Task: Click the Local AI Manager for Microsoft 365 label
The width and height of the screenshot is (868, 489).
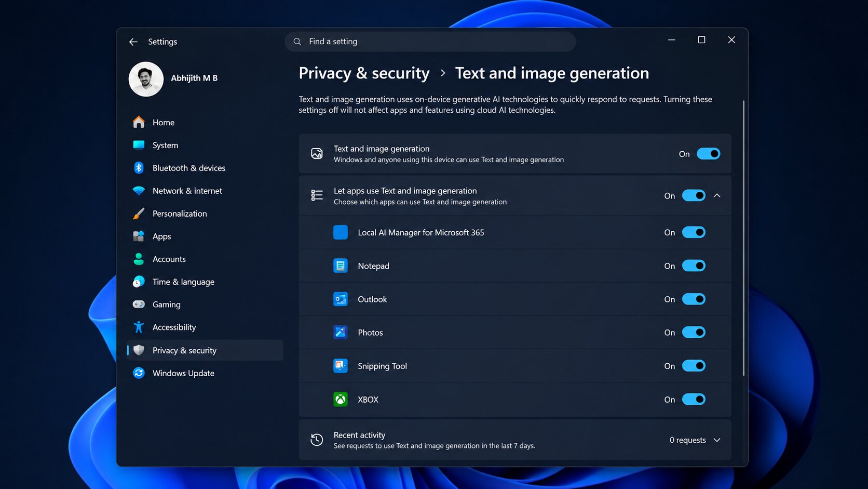Action: (421, 232)
